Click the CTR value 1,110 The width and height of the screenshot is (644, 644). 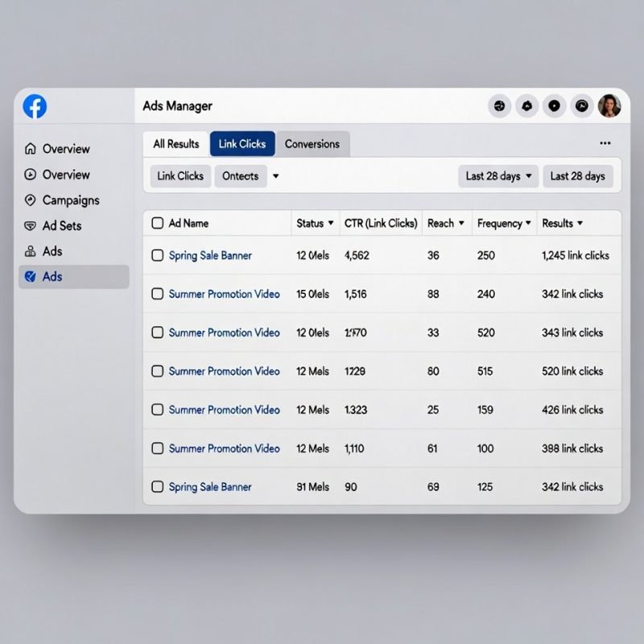pos(354,448)
